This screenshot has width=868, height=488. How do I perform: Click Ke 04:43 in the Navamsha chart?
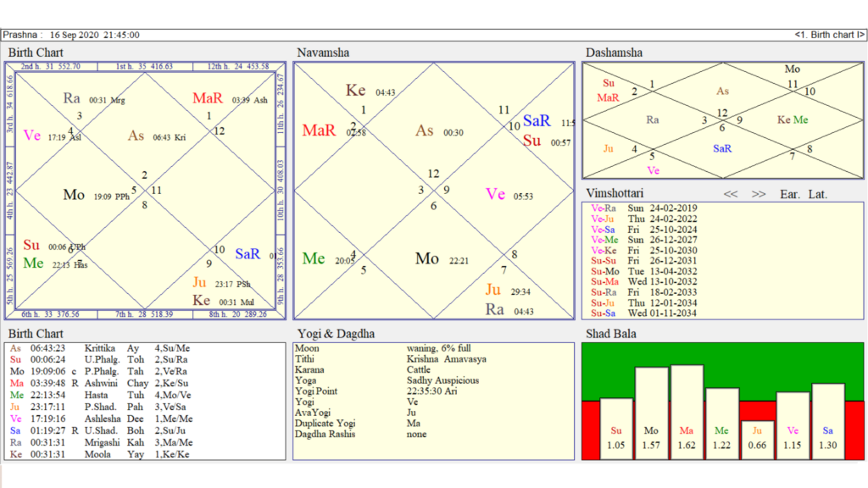click(x=370, y=91)
